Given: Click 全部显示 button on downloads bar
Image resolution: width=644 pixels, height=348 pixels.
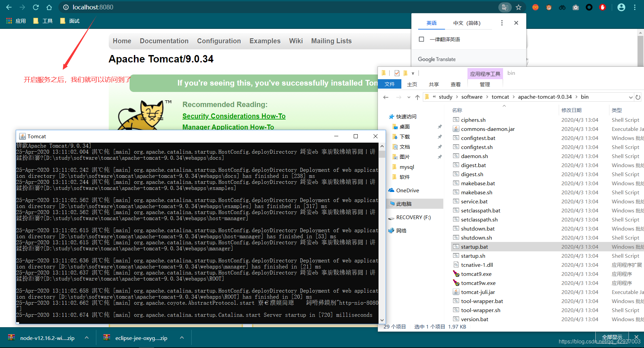Looking at the screenshot, I should (612, 337).
